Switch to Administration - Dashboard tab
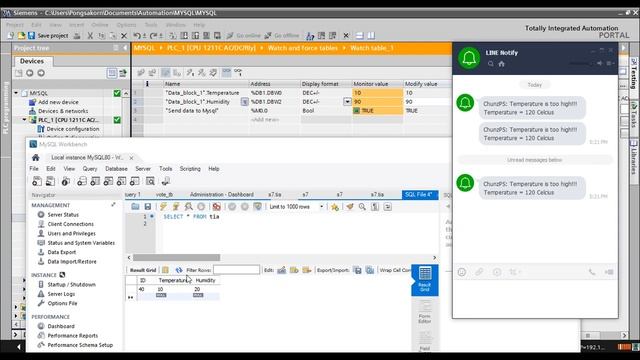Image resolution: width=640 pixels, height=360 pixels. click(x=222, y=195)
